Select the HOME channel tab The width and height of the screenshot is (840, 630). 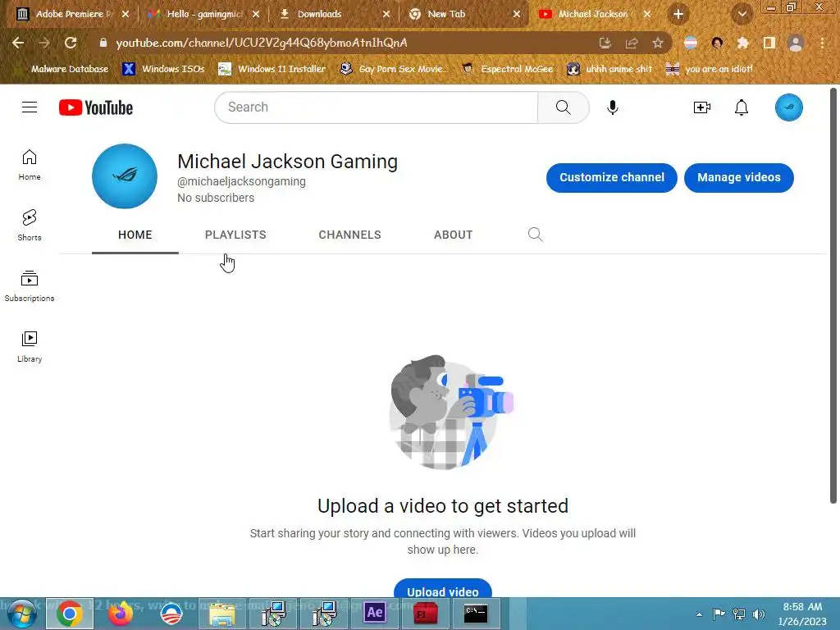[135, 235]
